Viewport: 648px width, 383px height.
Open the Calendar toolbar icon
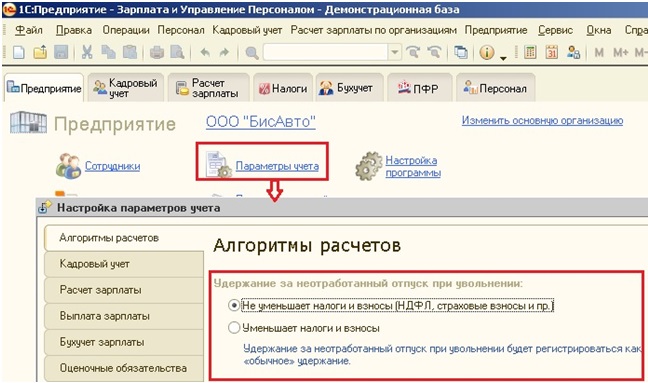(552, 52)
